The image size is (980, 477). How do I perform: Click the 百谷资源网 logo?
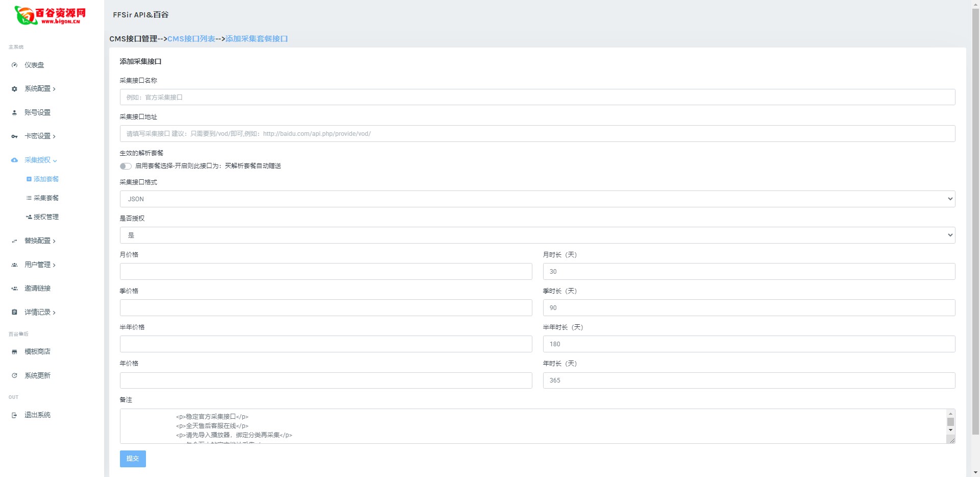(50, 15)
